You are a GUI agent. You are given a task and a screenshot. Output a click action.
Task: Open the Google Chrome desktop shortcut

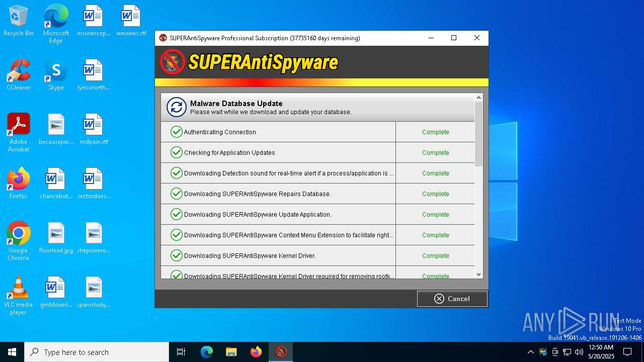point(19,241)
